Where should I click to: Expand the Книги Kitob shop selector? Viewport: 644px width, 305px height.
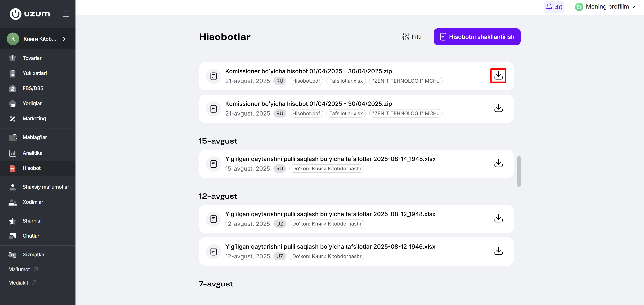coord(38,39)
